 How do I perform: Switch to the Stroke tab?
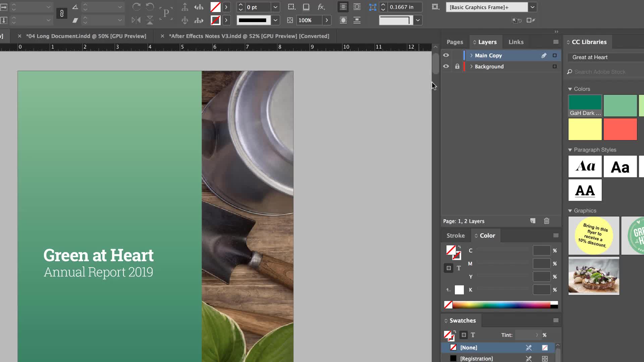(455, 236)
